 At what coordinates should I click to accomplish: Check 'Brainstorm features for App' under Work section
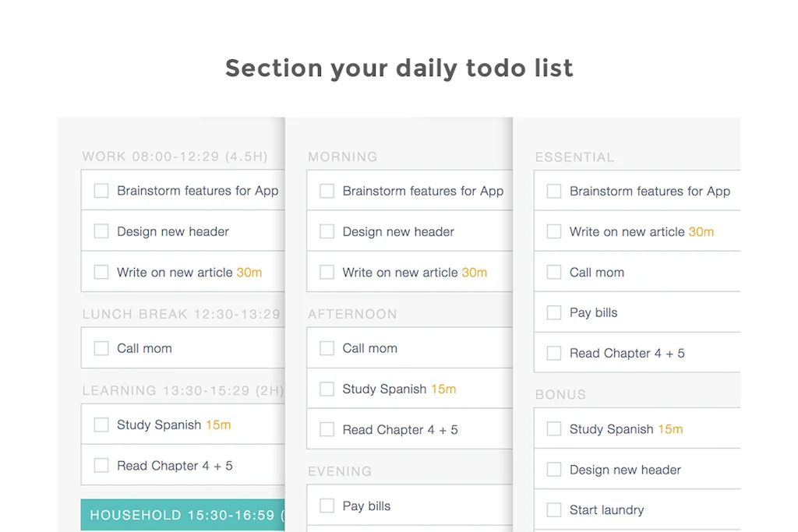pos(101,191)
